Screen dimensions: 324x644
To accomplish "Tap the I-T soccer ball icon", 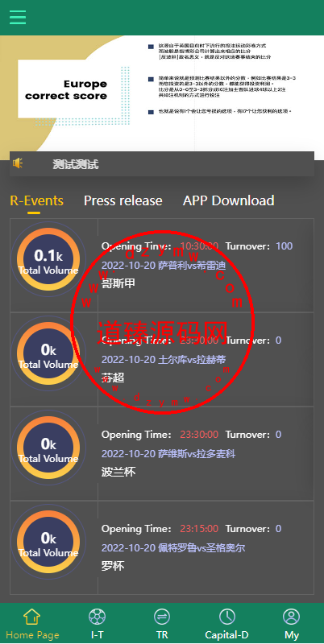I will tap(97, 617).
